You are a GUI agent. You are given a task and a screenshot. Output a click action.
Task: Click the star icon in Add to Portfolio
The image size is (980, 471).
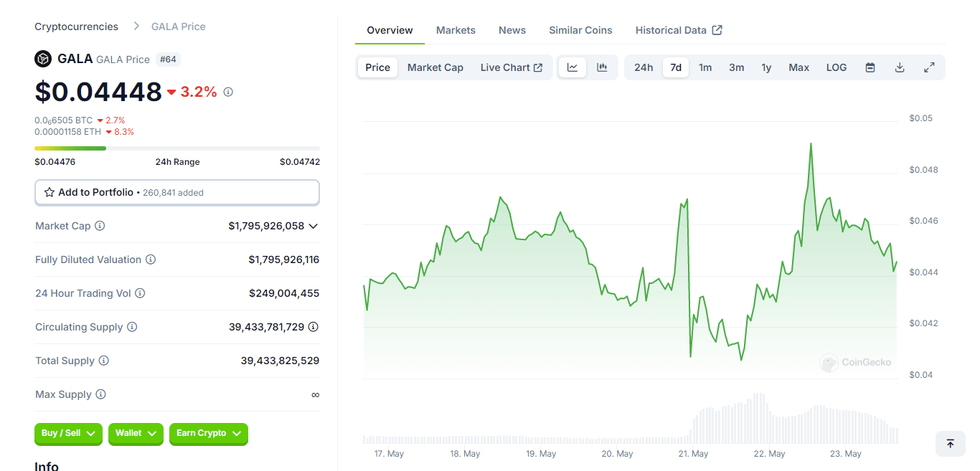click(50, 192)
